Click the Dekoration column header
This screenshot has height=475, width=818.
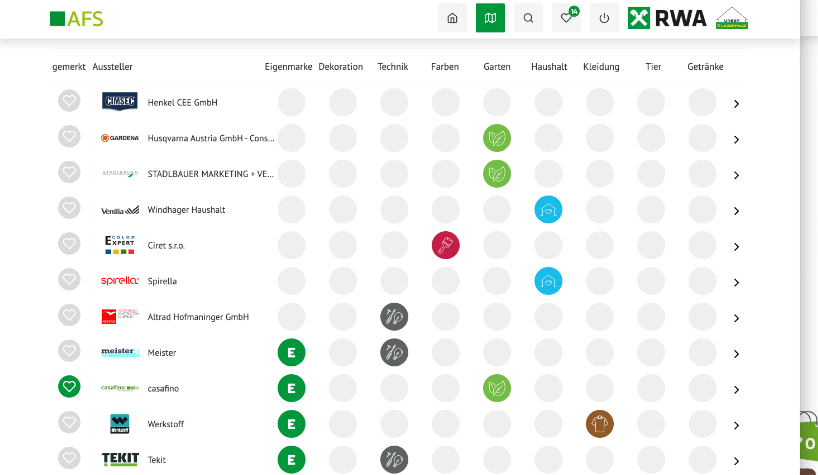coord(341,67)
